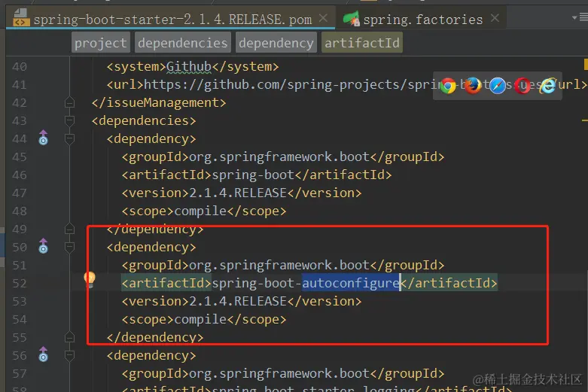Viewport: 588px width, 392px height.
Task: Collapse the dependency fold on line 44
Action: click(x=69, y=138)
